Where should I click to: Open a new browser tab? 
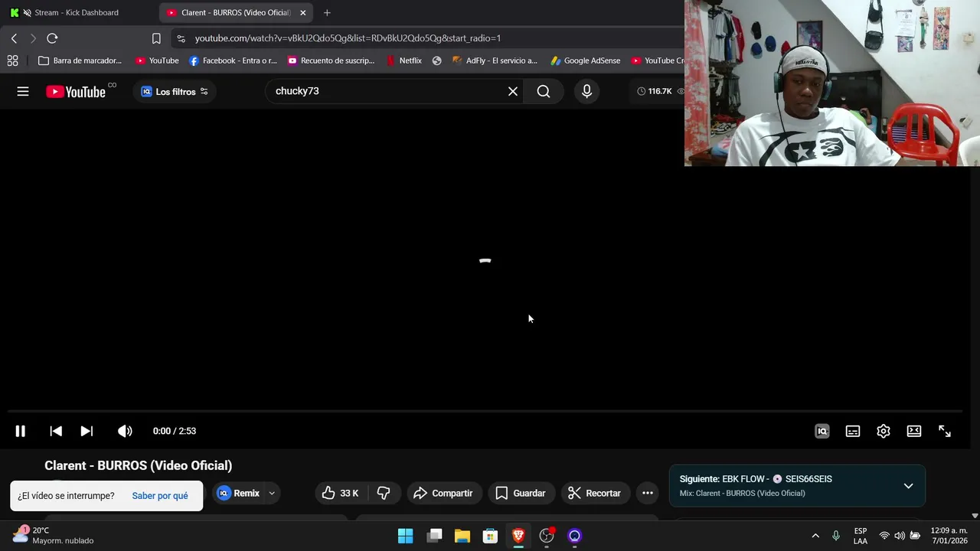pyautogui.click(x=327, y=12)
